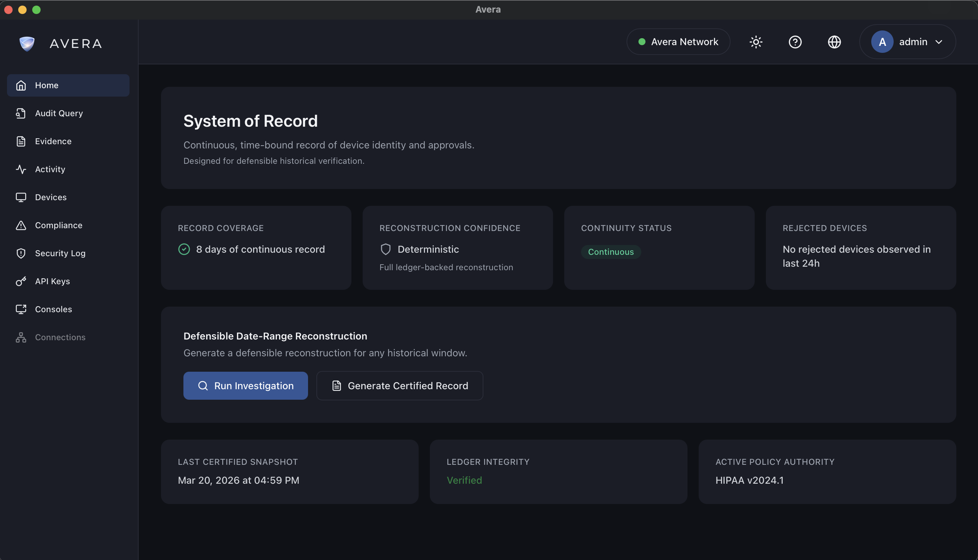
Task: Open Security Log via the shield icon
Action: [21, 253]
